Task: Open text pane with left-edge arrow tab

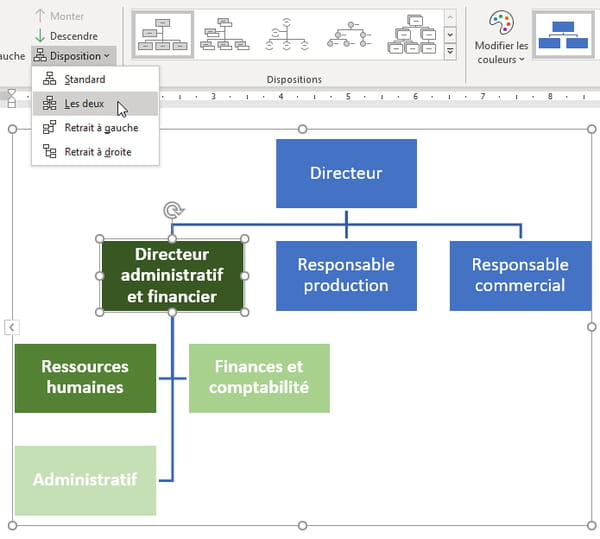Action: tap(11, 327)
